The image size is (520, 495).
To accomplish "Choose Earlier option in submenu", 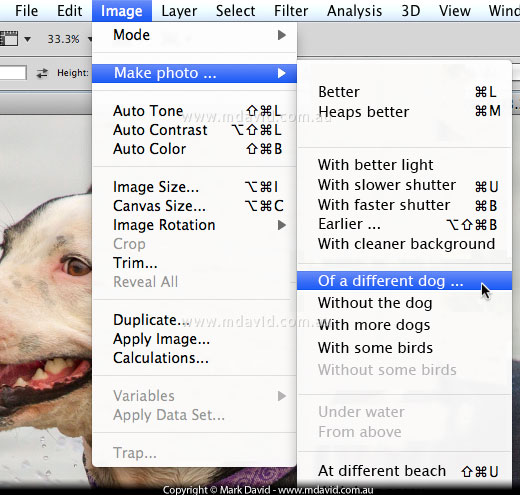I will click(404, 224).
